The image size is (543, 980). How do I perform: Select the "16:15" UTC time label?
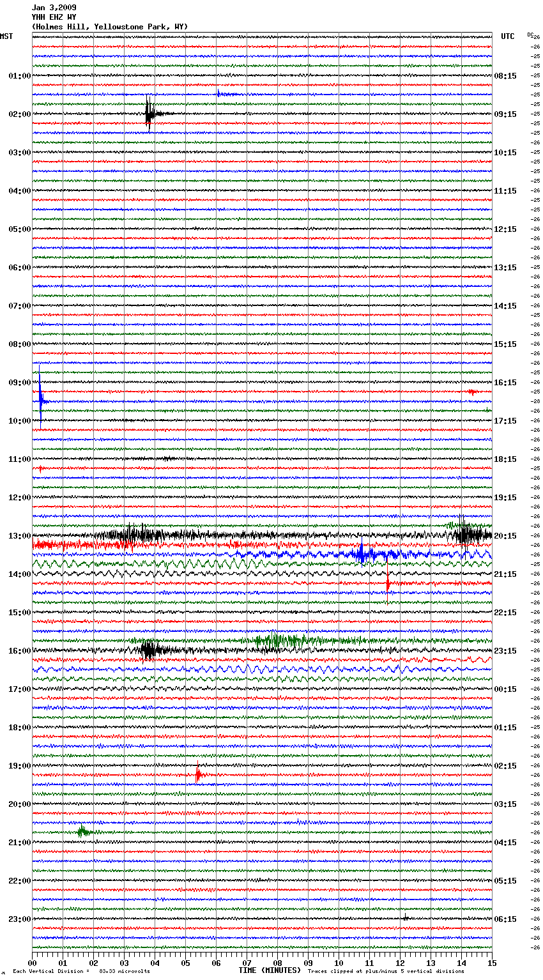[x=505, y=383]
